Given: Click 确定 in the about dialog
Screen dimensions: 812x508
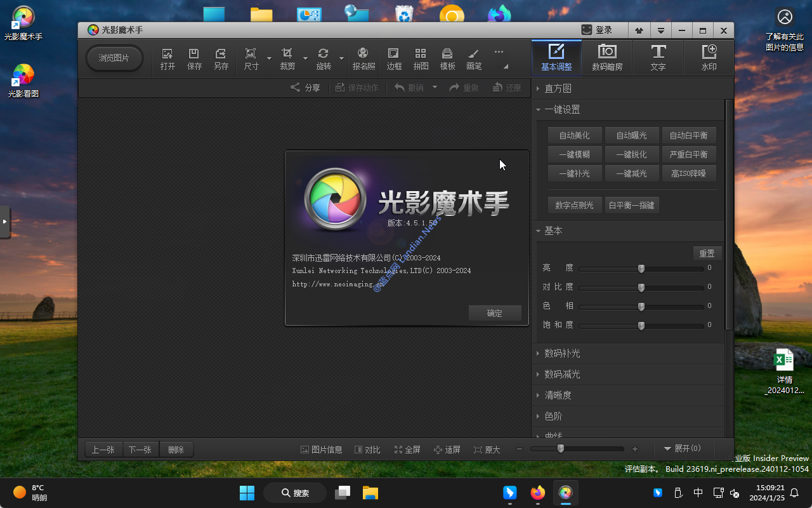Looking at the screenshot, I should coord(495,313).
